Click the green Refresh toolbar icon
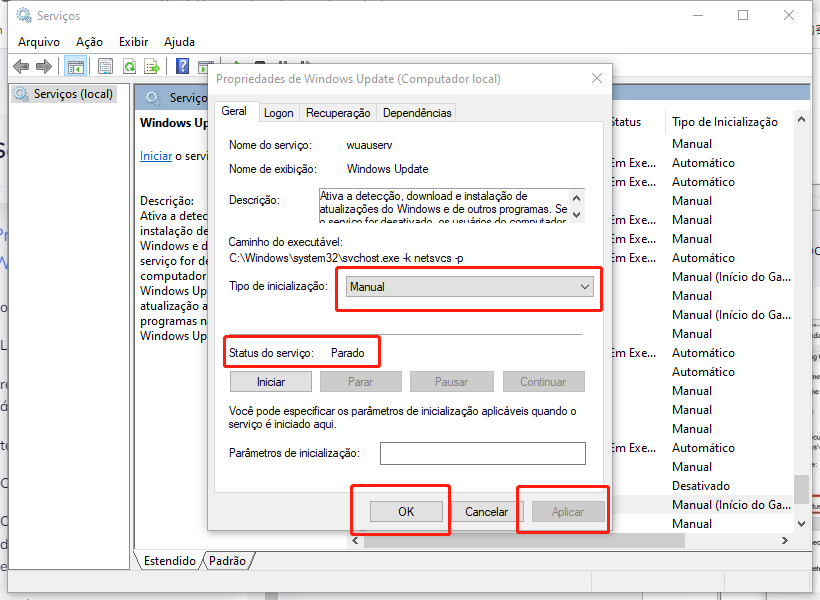Viewport: 820px width, 600px height. [x=129, y=66]
